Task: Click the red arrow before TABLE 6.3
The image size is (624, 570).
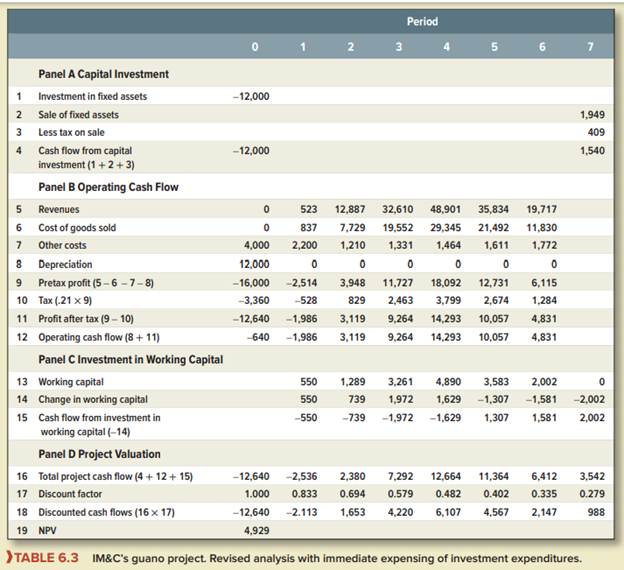Action: click(8, 557)
